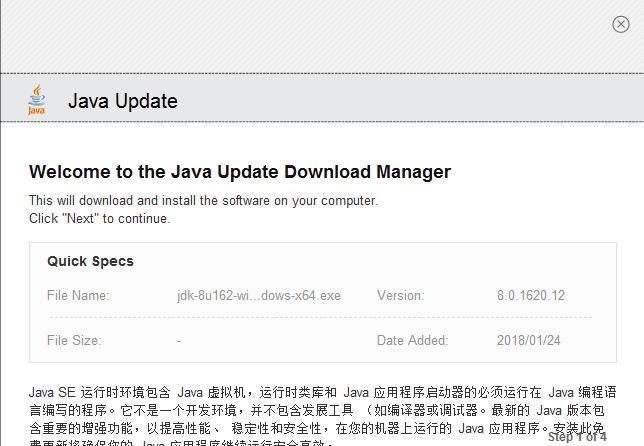Select the Welcome to Download Manager heading

tap(240, 172)
